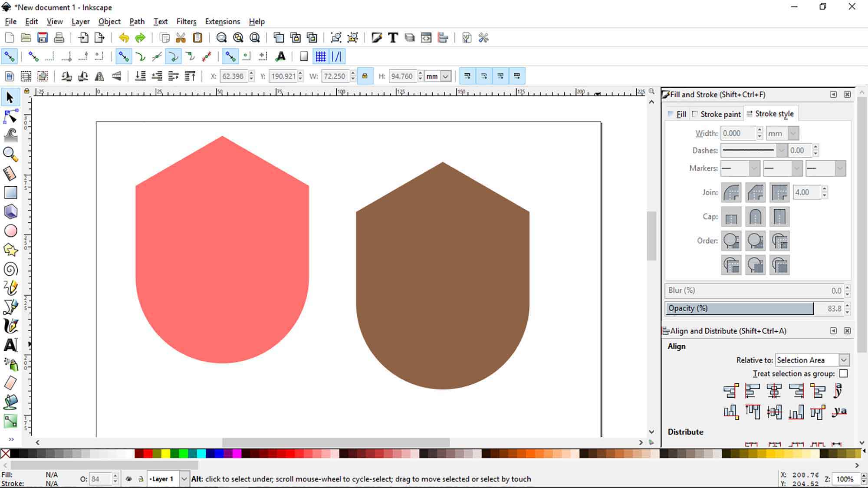Open the File menu
This screenshot has width=868, height=488.
point(10,21)
